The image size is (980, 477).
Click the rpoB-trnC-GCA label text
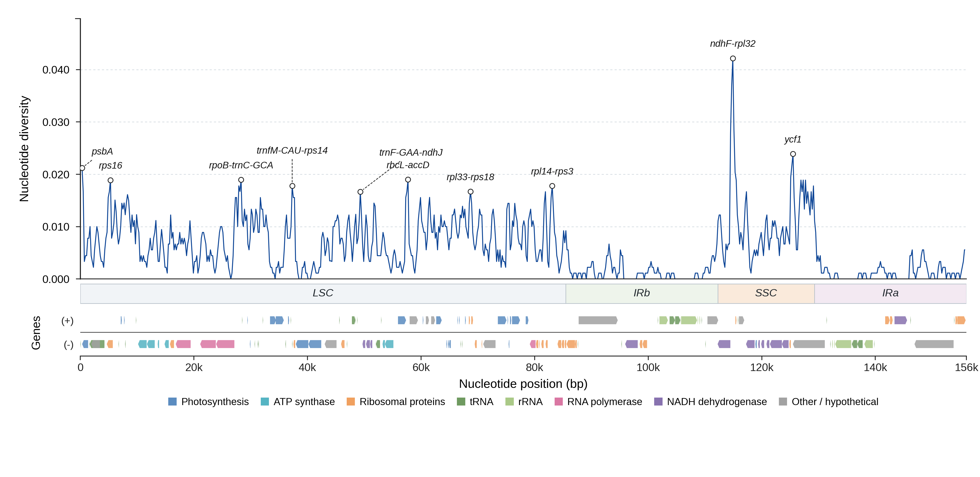(241, 165)
